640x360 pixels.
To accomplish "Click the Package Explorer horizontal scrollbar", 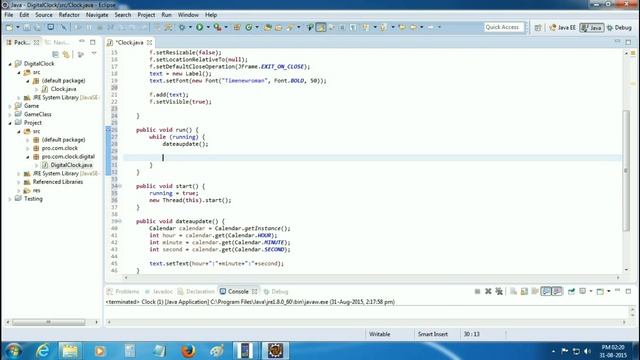I will pyautogui.click(x=49, y=322).
